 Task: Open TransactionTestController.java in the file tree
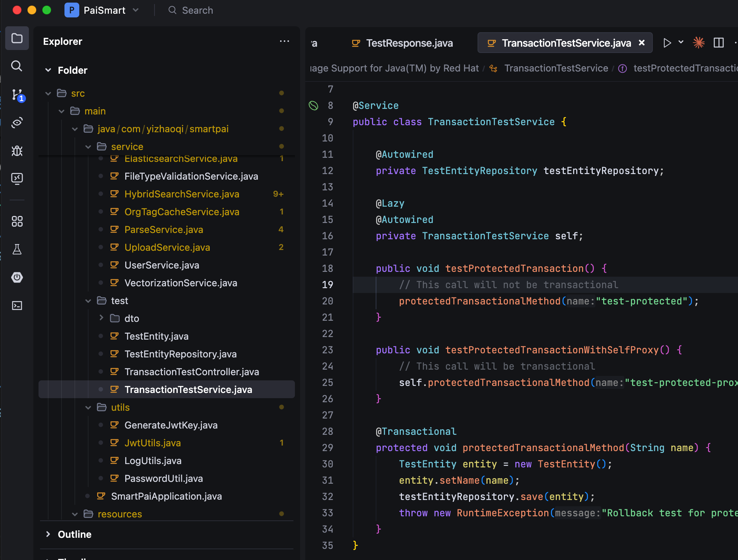click(x=192, y=372)
